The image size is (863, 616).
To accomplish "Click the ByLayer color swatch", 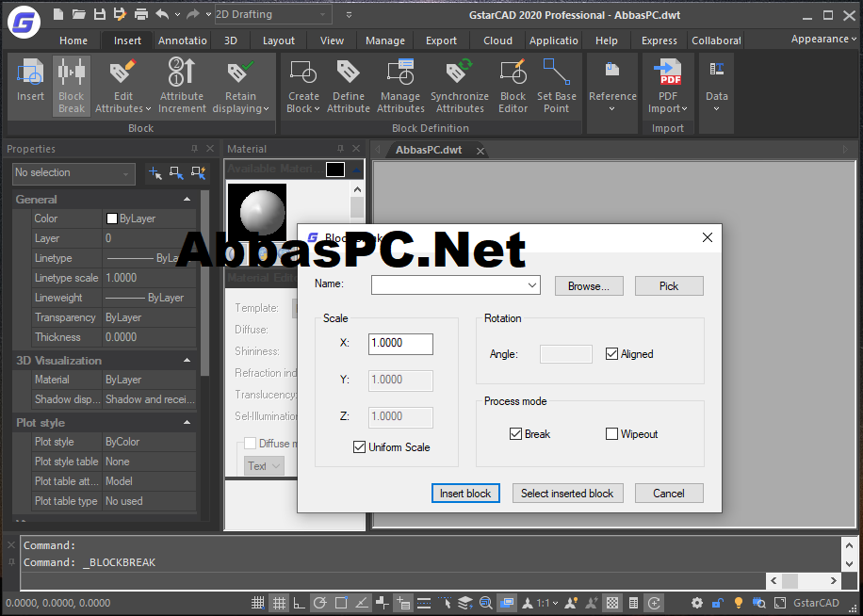I will pyautogui.click(x=112, y=219).
